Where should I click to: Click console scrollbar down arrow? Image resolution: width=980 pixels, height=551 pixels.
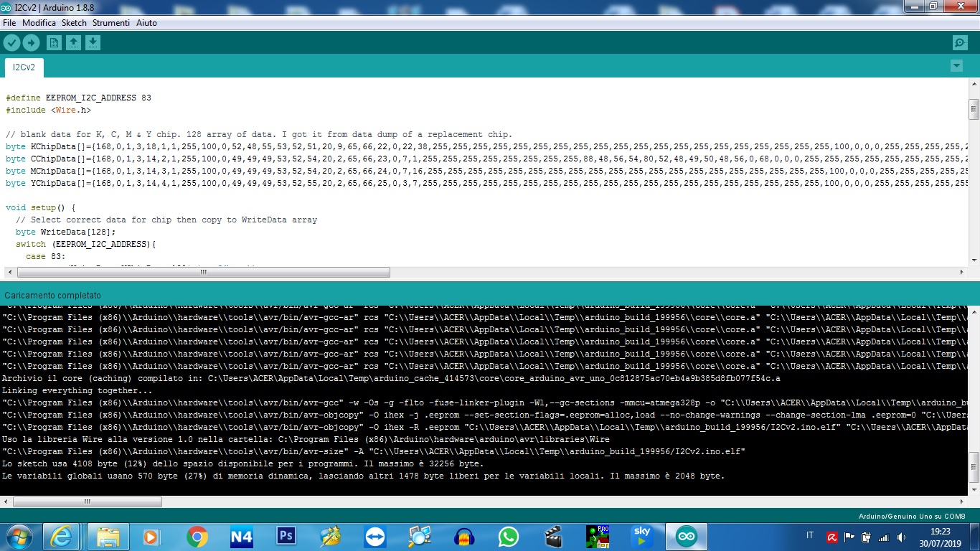click(974, 489)
